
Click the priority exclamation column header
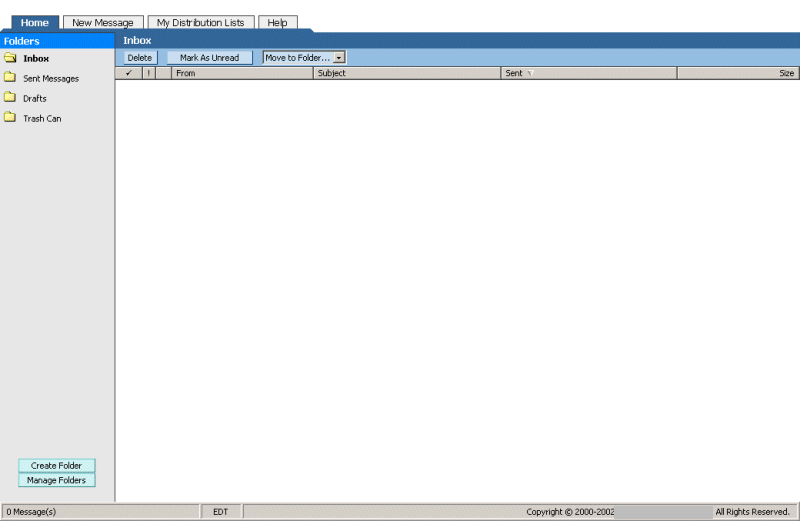click(x=149, y=73)
